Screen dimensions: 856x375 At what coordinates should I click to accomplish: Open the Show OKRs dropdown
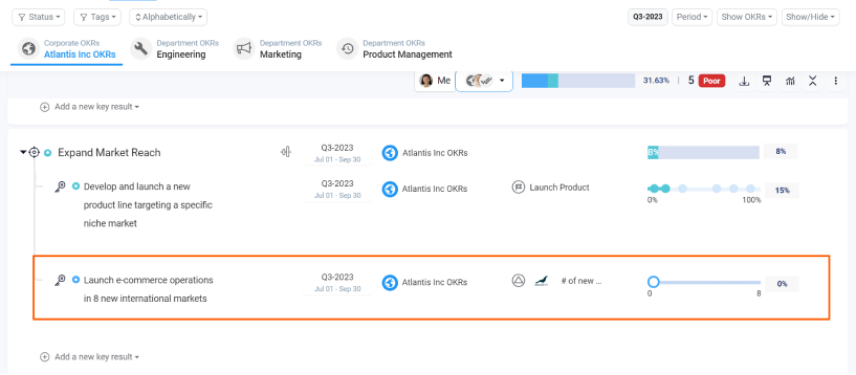(747, 17)
